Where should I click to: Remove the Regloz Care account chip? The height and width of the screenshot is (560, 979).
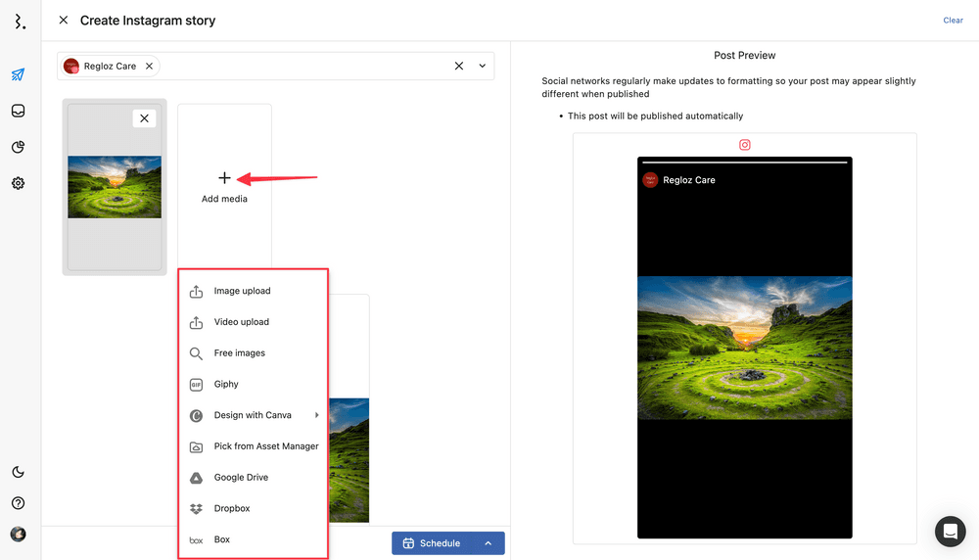click(149, 67)
